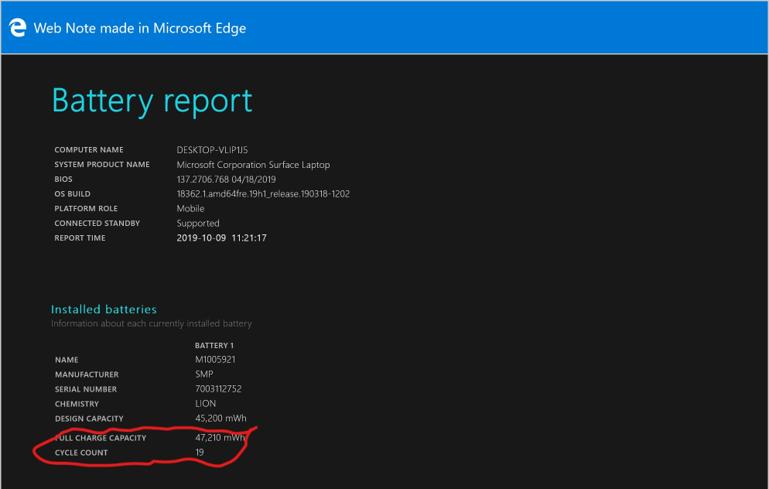Click the MANUFACTURER row label

click(x=87, y=374)
